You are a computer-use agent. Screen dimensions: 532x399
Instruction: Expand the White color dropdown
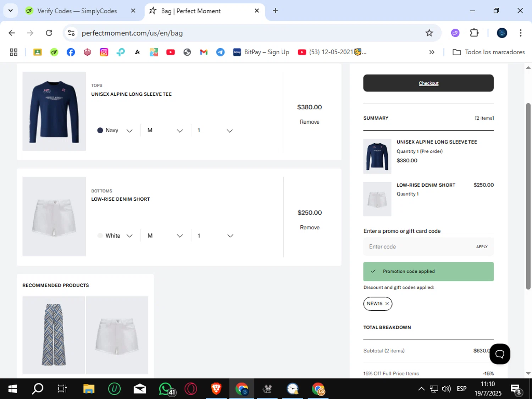click(115, 236)
